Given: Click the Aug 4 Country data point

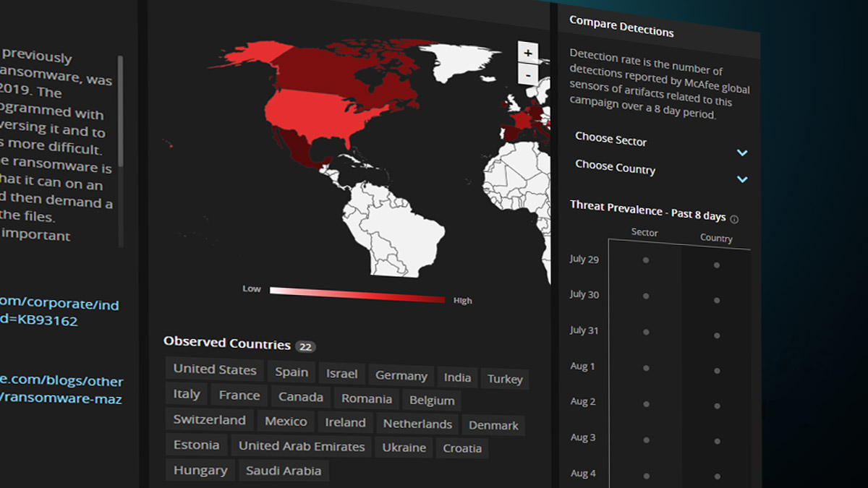Looking at the screenshot, I should 716,476.
